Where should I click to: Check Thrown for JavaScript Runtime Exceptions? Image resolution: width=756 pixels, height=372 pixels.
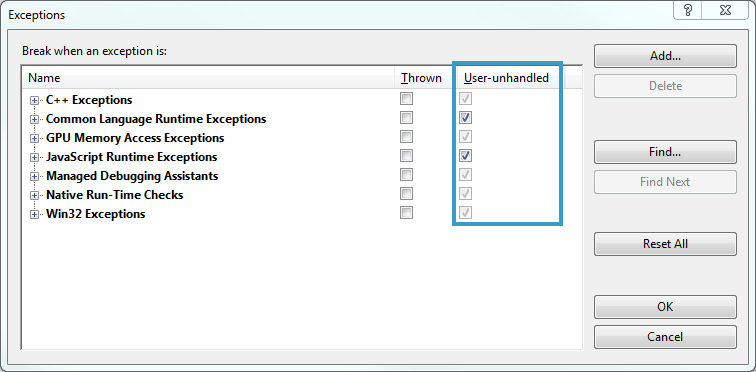(x=406, y=156)
